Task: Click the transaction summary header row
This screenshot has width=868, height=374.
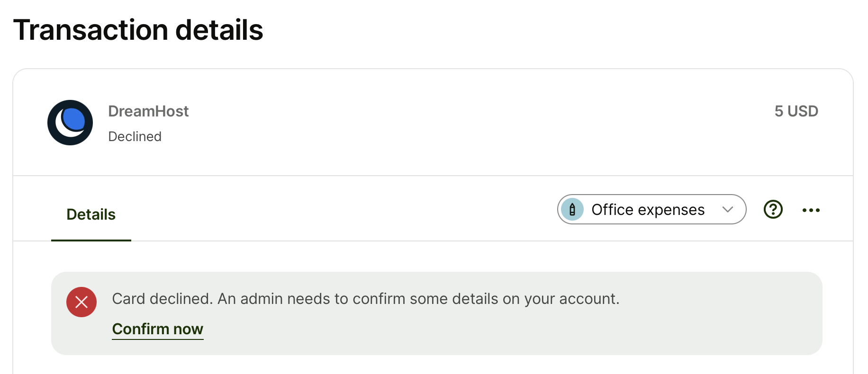Action: [x=433, y=123]
